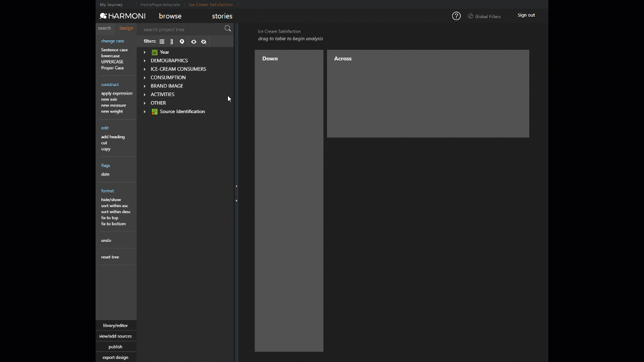Apply lowercase formatting
The image size is (644, 362).
pos(110,56)
